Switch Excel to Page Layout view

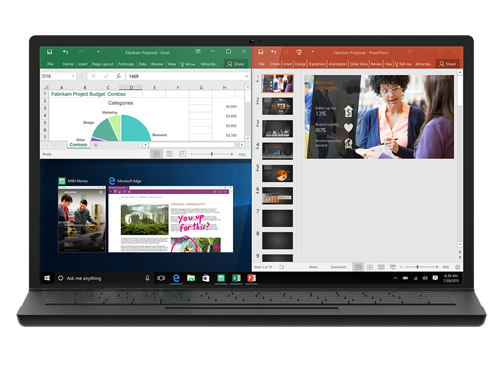pyautogui.click(x=169, y=154)
